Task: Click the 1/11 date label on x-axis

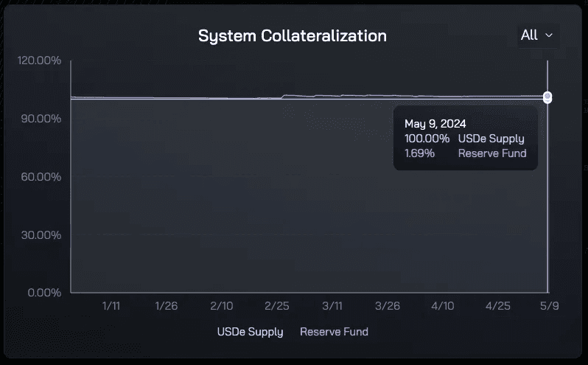Action: pyautogui.click(x=111, y=306)
